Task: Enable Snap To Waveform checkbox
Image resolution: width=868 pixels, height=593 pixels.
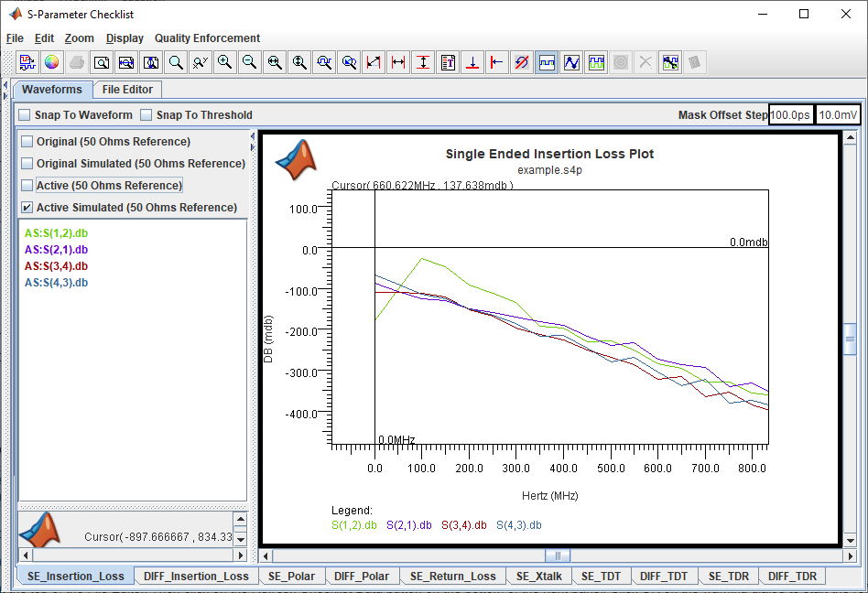Action: click(x=25, y=115)
